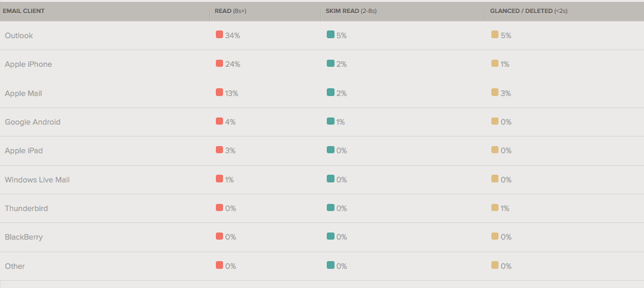Click the red Read swatch for Apple Mail
The width and height of the screenshot is (644, 288).
click(219, 93)
